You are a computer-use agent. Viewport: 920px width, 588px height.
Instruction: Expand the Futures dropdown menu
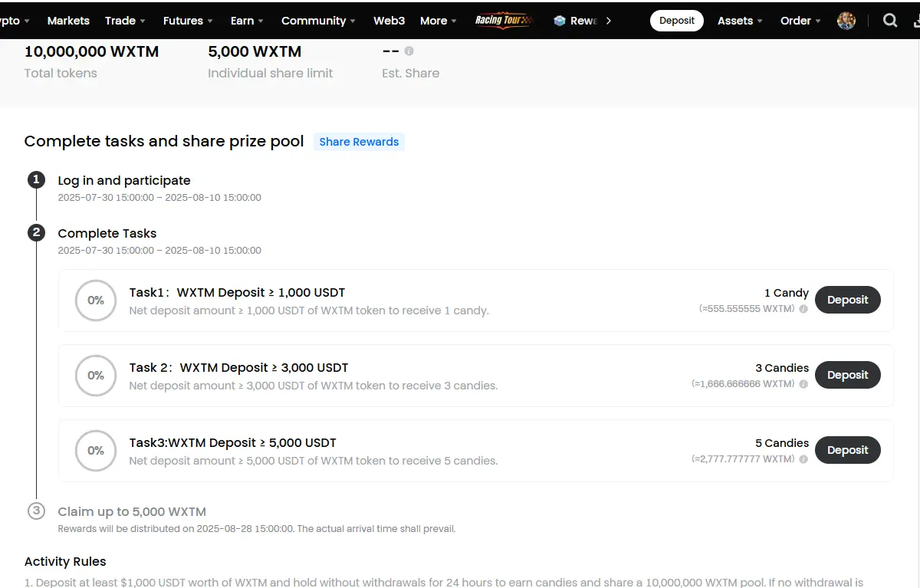click(188, 21)
